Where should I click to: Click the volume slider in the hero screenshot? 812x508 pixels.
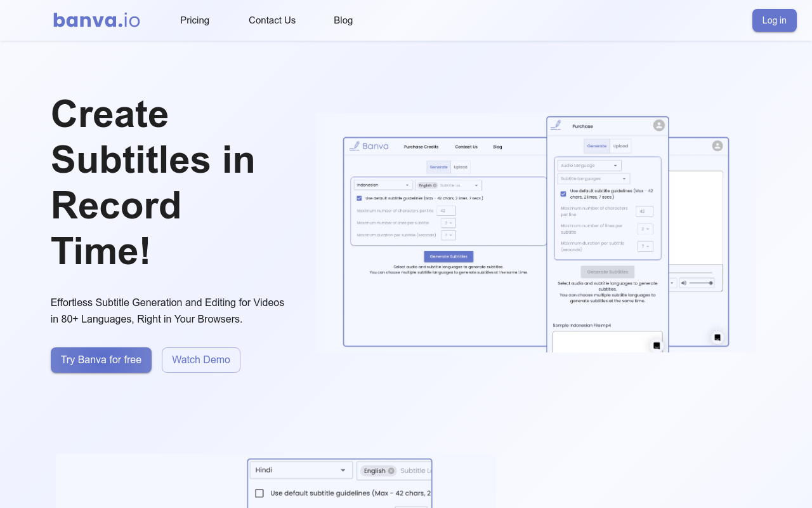click(x=701, y=283)
